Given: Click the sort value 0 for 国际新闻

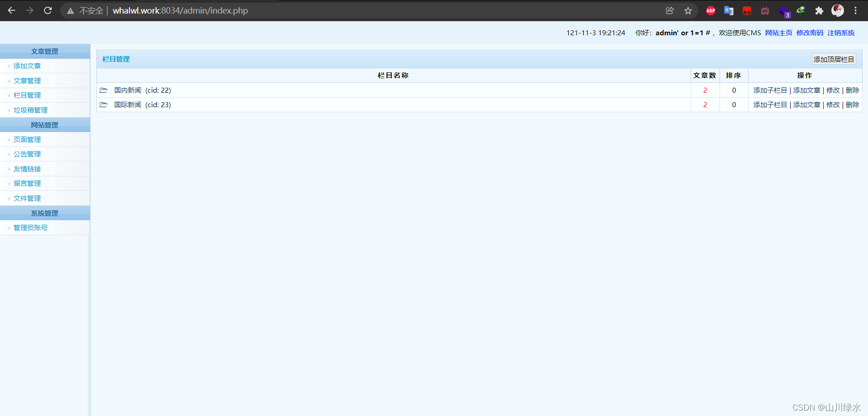Looking at the screenshot, I should (734, 104).
